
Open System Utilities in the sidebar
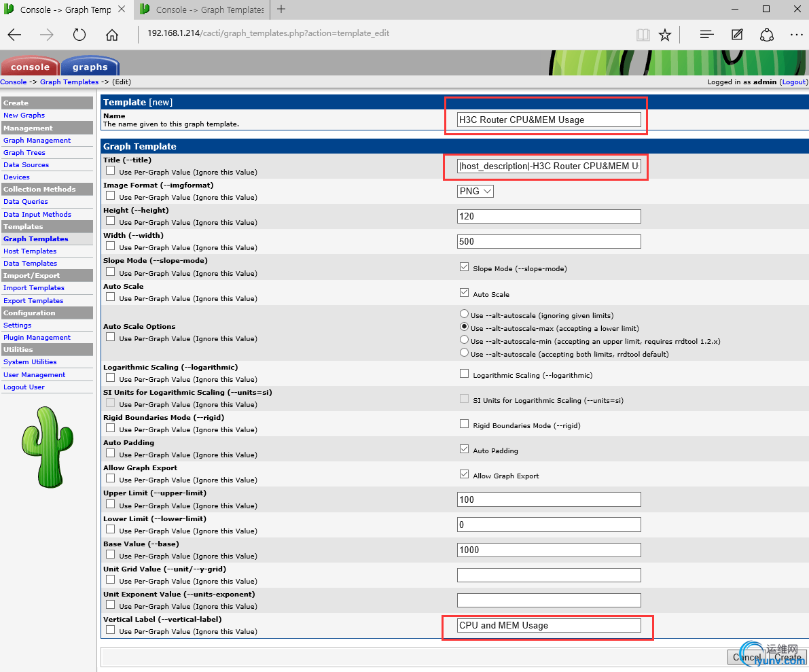point(30,362)
